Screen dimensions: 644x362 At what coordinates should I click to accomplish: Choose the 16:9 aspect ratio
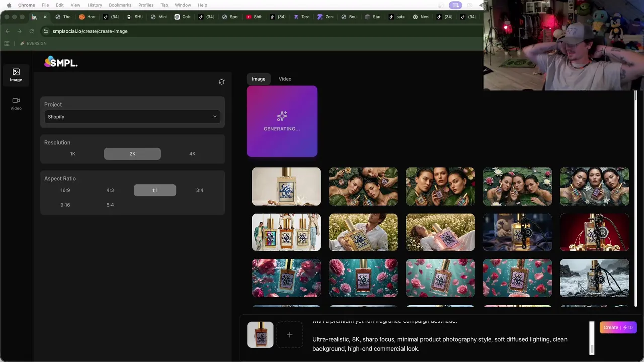pyautogui.click(x=65, y=190)
